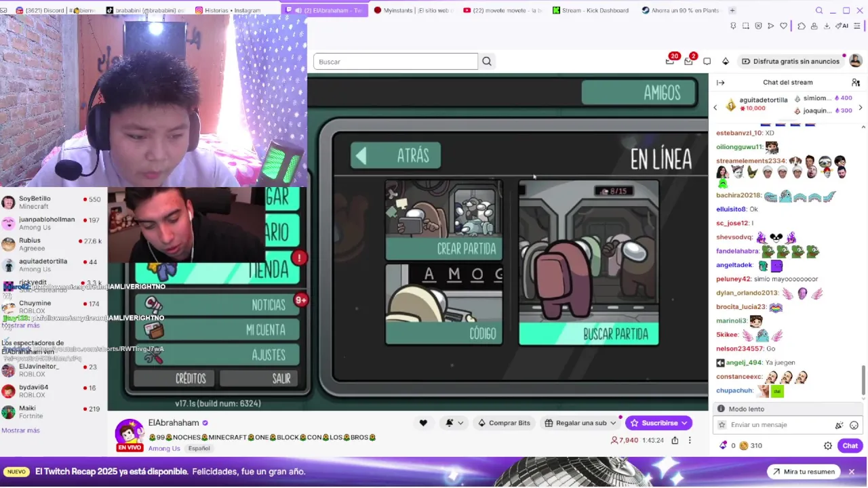Click the channel points 310 balance
This screenshot has width=868, height=488.
tap(751, 445)
